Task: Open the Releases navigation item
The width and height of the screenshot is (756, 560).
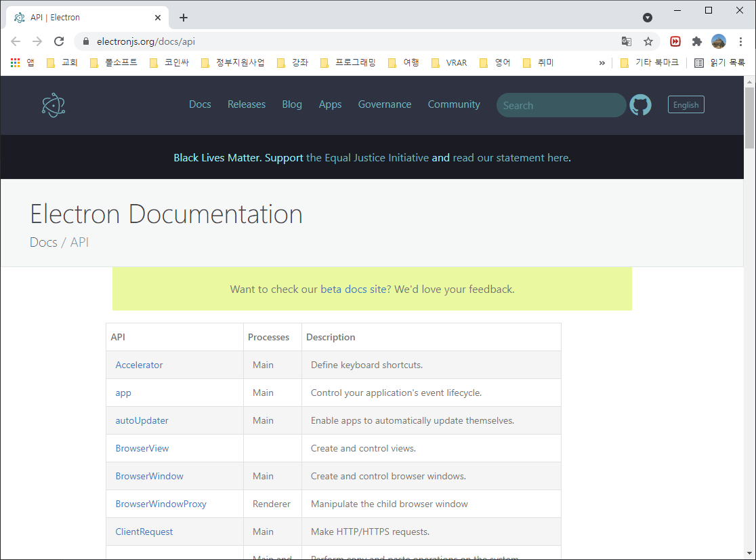Action: (x=247, y=104)
